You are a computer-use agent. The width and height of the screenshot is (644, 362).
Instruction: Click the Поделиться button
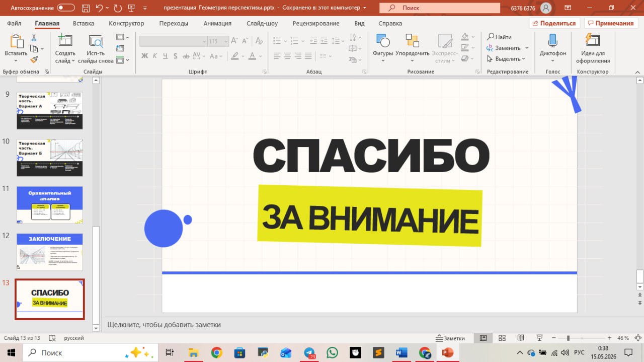[554, 23]
